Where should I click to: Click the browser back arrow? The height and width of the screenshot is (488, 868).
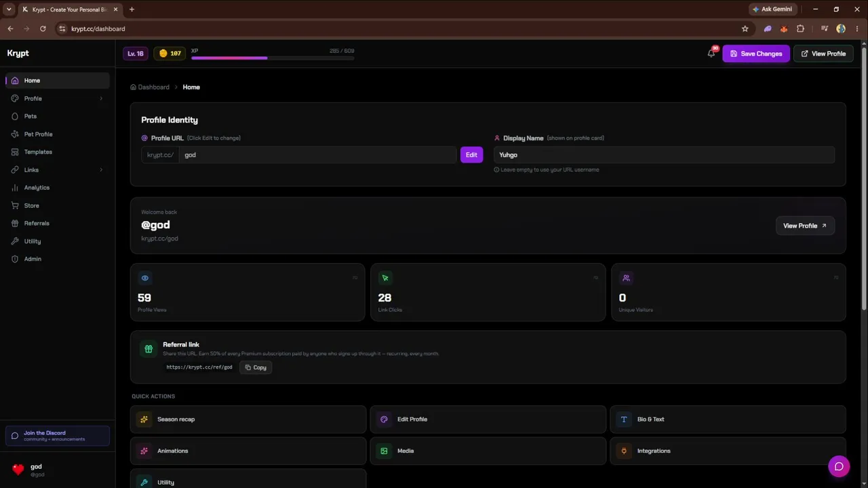click(x=10, y=28)
